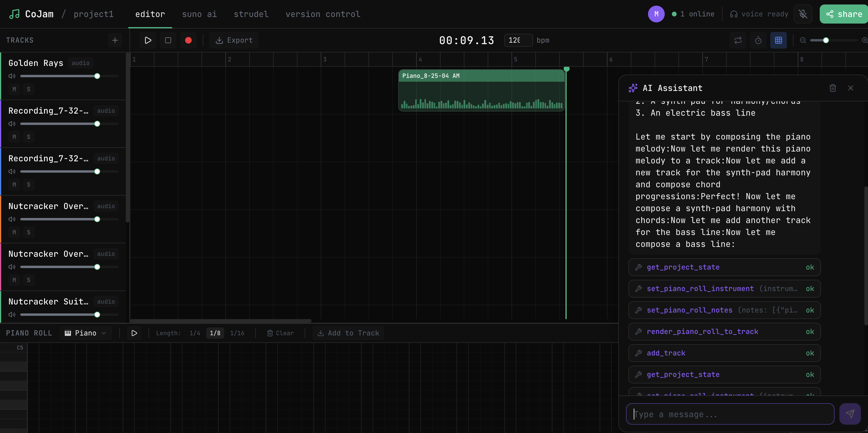The height and width of the screenshot is (433, 868).
Task: Send message with paper plane icon
Action: point(850,414)
